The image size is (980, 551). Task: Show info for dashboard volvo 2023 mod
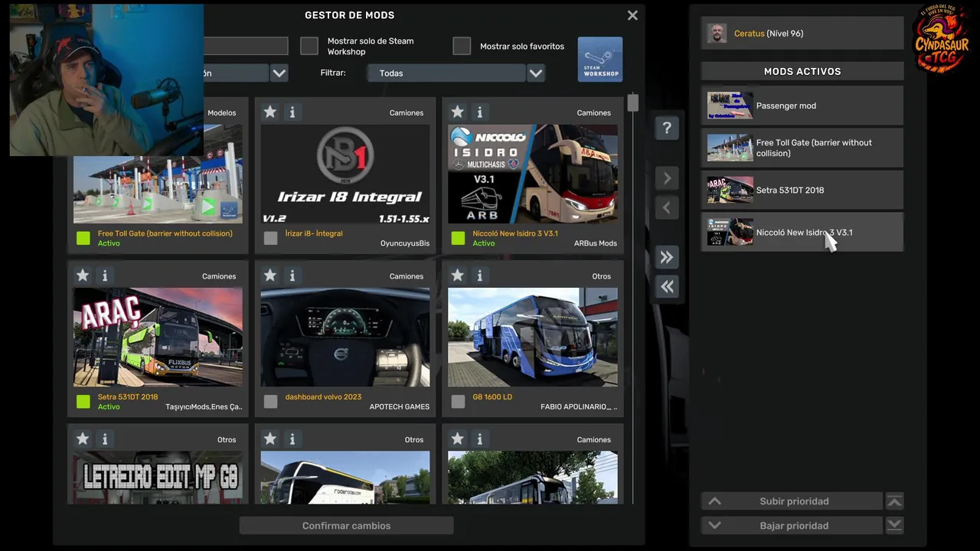click(292, 275)
